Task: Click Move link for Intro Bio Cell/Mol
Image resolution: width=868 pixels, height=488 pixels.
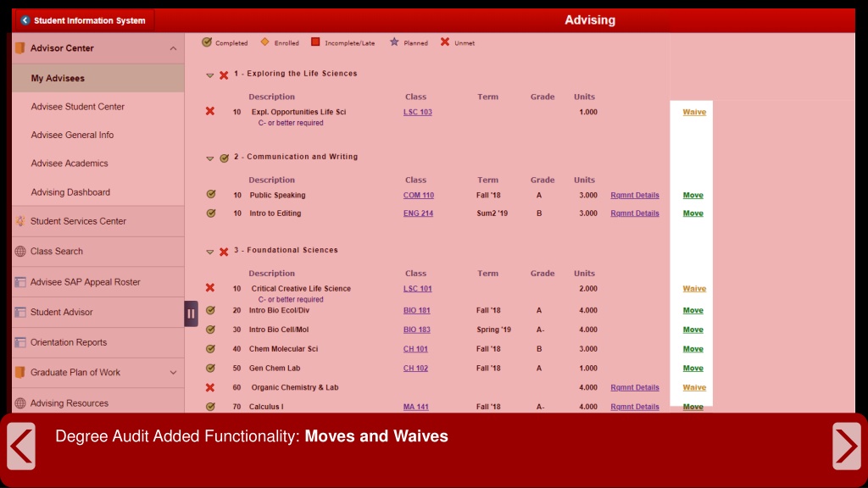Action: click(x=693, y=330)
